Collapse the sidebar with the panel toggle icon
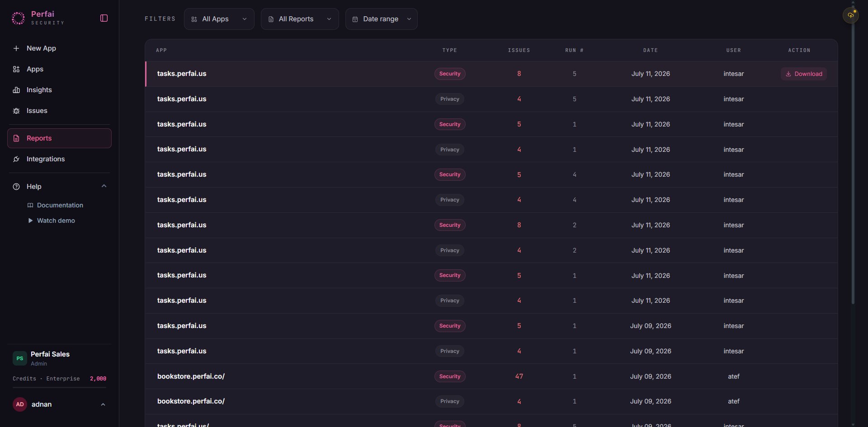Image resolution: width=868 pixels, height=427 pixels. point(104,18)
